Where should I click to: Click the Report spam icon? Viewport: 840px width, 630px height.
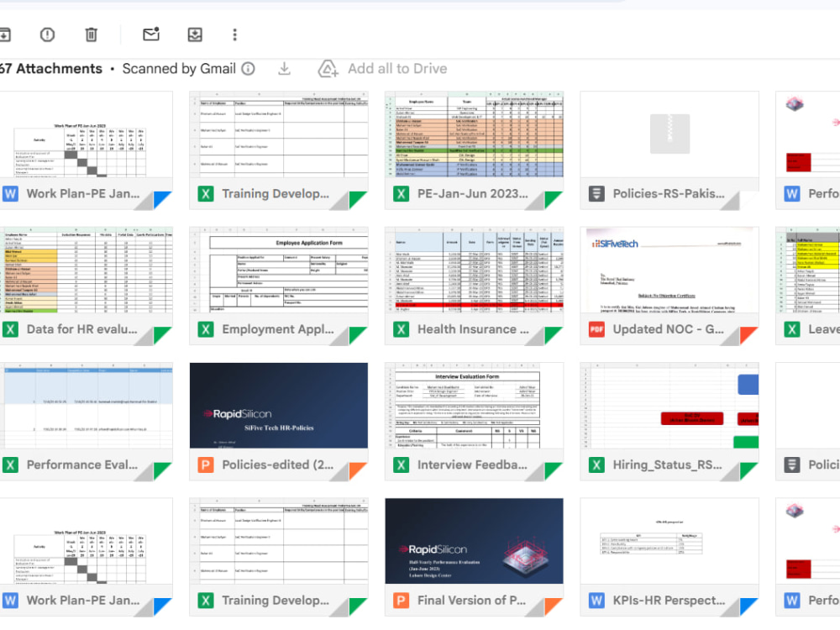47,34
